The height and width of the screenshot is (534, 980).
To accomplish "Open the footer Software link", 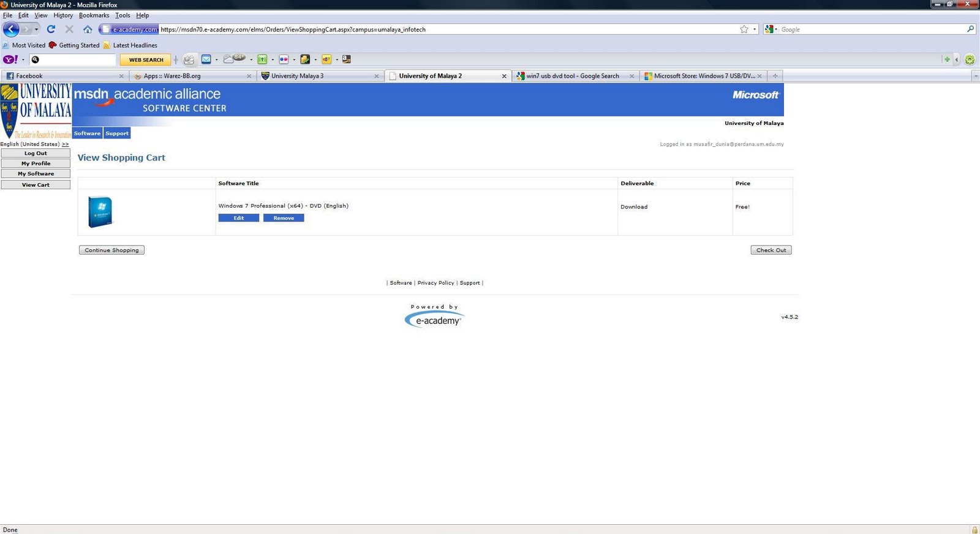I will coord(401,283).
